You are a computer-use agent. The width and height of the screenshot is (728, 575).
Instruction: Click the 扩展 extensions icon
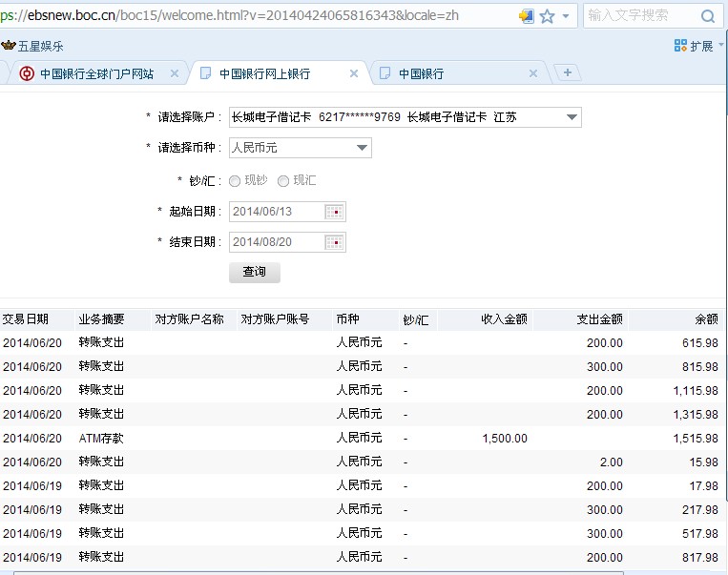680,46
